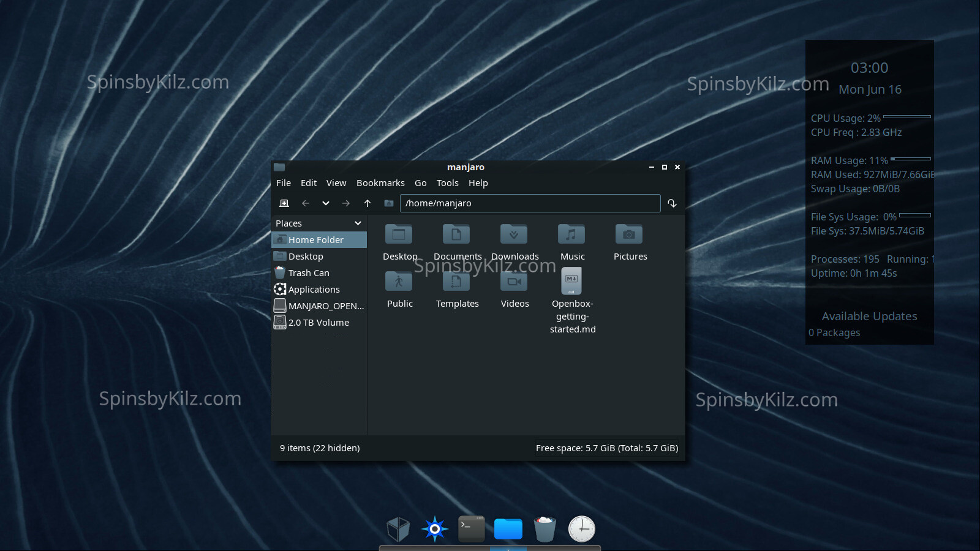
Task: Click the 9 items (22 hidden) status text
Action: point(320,448)
